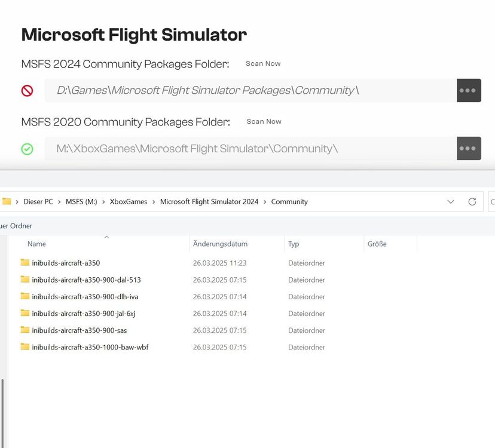This screenshot has width=495, height=448.
Task: Click the folder icon of inibuilds-aircraft-a350
Action: coord(25,263)
